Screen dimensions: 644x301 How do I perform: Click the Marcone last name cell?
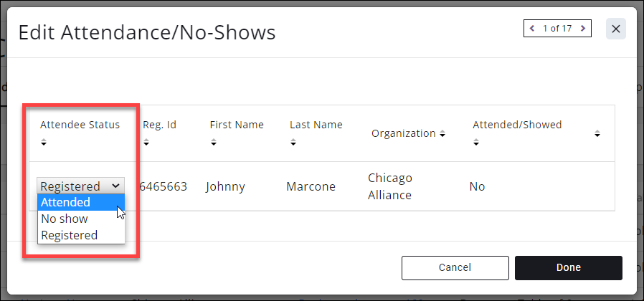[311, 186]
